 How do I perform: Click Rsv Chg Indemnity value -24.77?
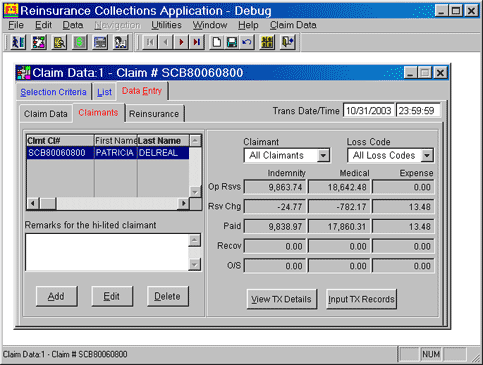pyautogui.click(x=275, y=207)
